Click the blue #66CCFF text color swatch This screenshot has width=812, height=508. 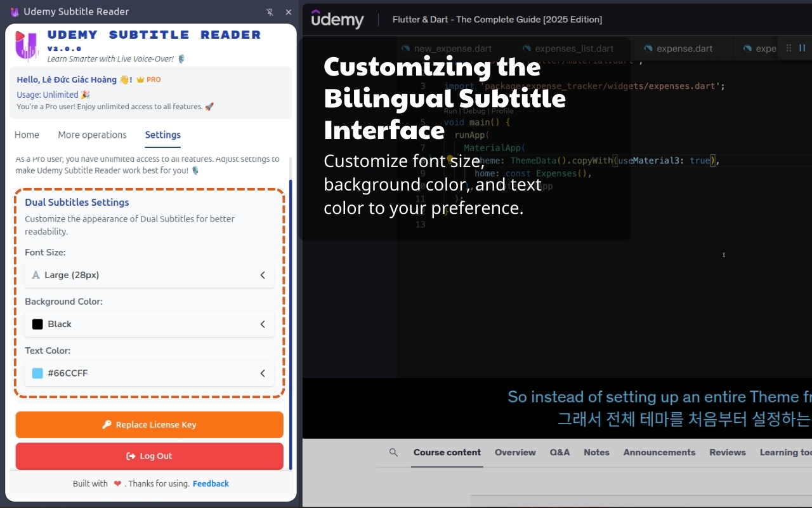coord(37,373)
